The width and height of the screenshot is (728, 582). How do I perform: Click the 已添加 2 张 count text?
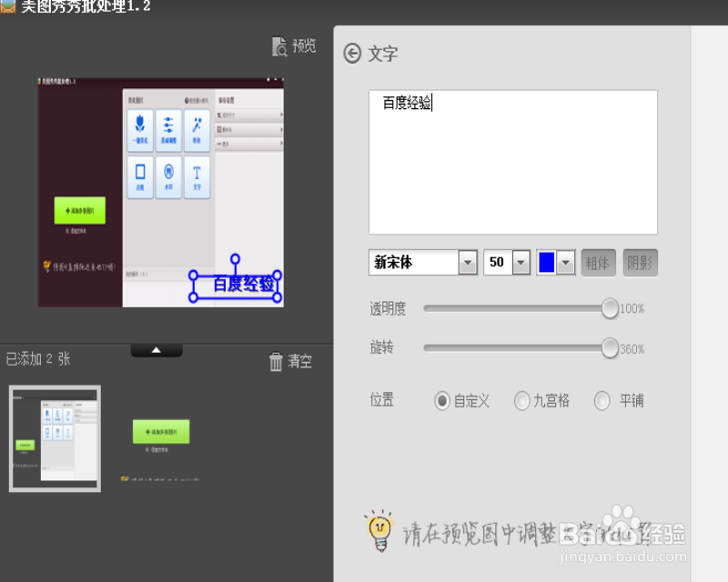tap(38, 359)
